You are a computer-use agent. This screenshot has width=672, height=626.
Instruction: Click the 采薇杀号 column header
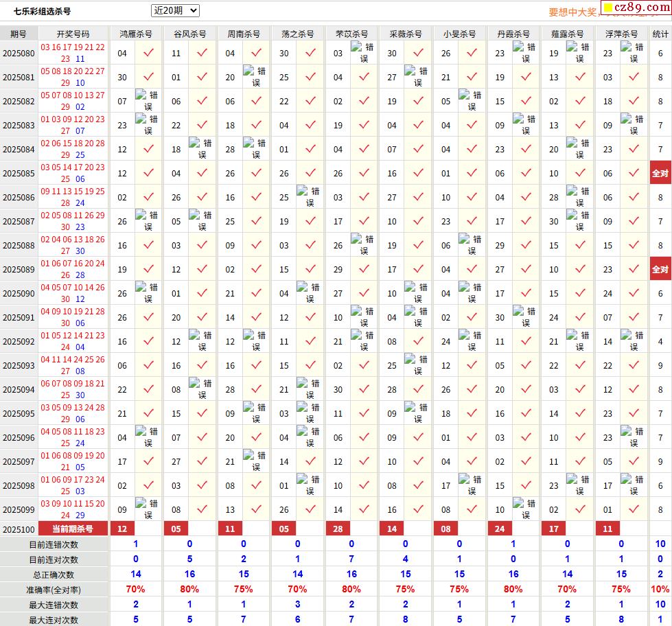click(406, 34)
